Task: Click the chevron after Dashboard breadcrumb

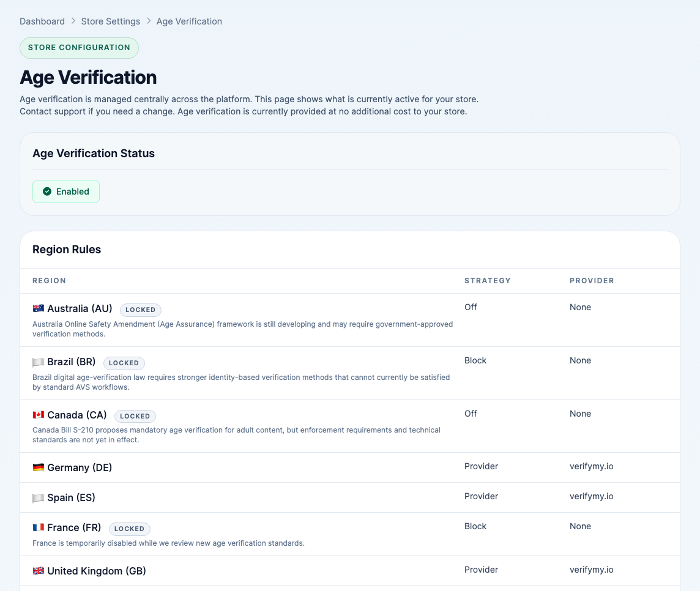Action: point(73,21)
